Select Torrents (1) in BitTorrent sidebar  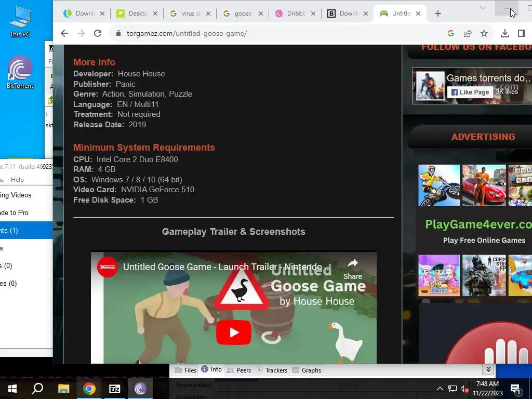click(26, 230)
